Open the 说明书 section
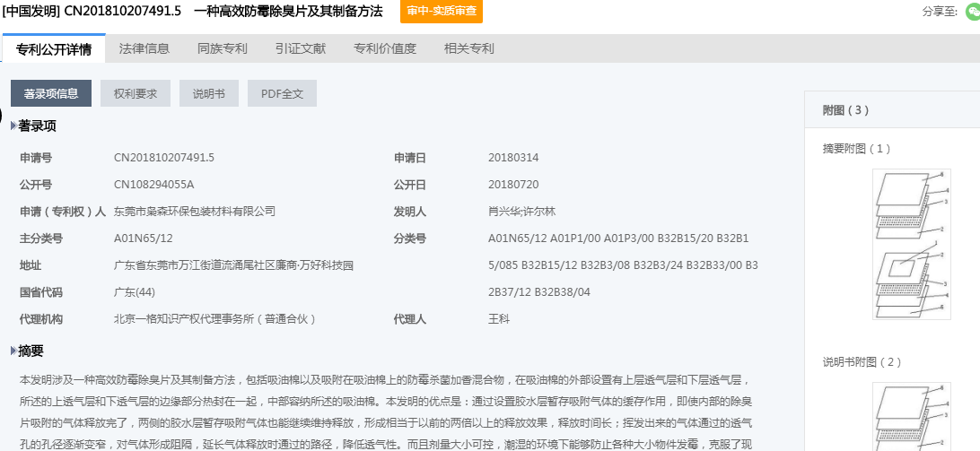This screenshot has height=451, width=980. pos(208,93)
